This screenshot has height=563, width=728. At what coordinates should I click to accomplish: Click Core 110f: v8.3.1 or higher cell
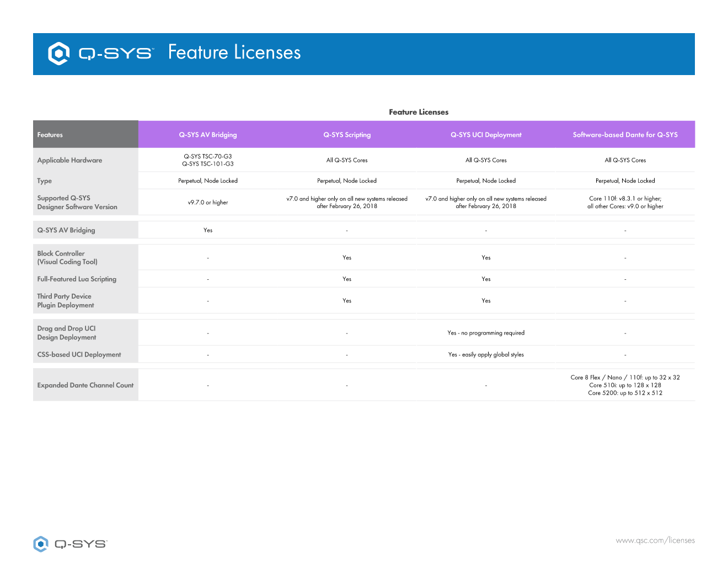625,203
